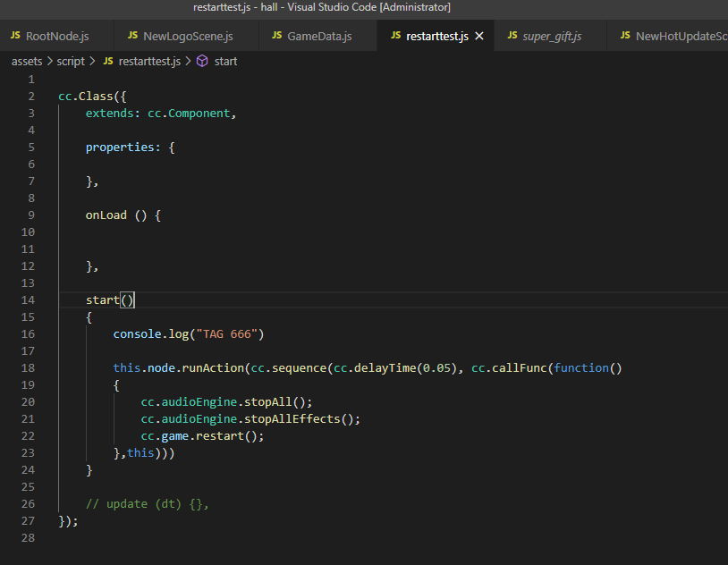
Task: Click stopAllEffects() on line 21
Action: 299,418
